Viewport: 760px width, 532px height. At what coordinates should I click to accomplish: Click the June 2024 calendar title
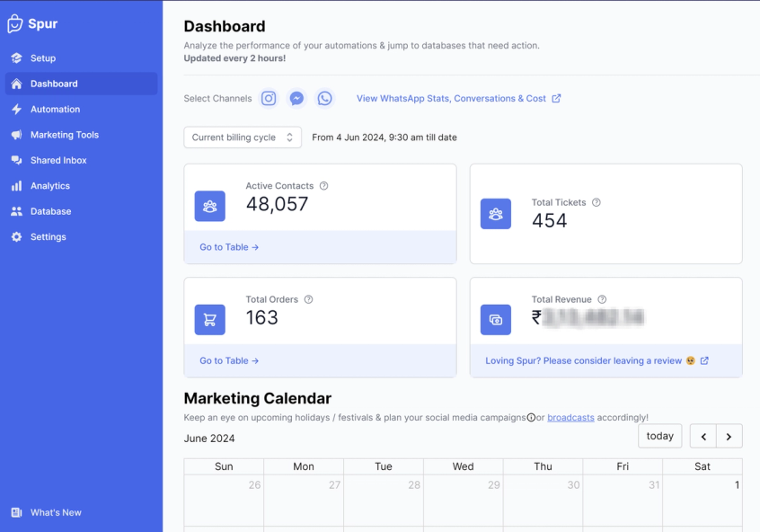tap(209, 439)
